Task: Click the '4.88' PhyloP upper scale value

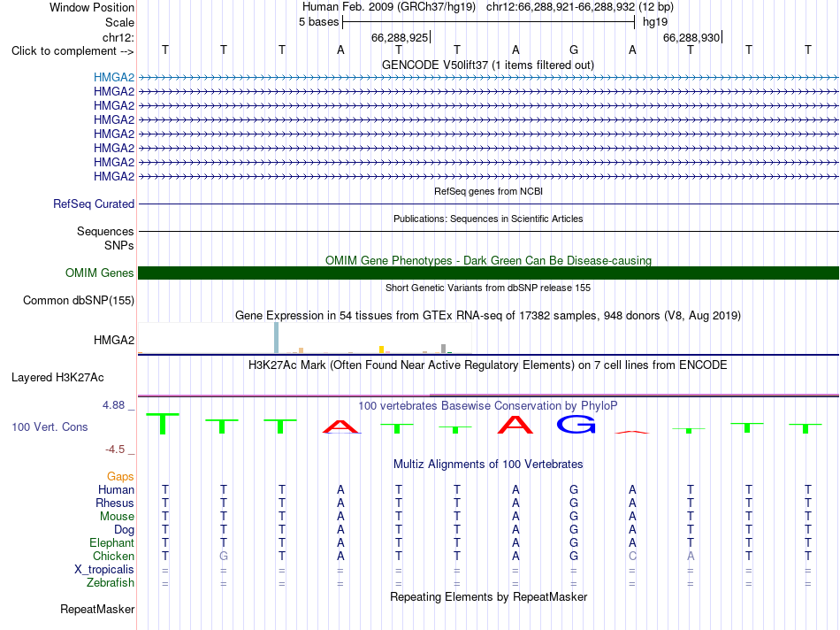Action: click(x=113, y=405)
